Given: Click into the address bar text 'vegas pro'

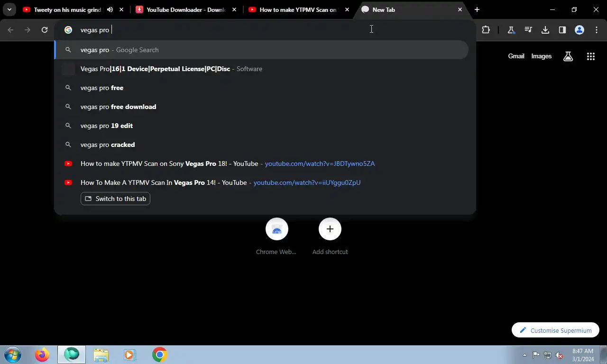Looking at the screenshot, I should click(x=95, y=30).
